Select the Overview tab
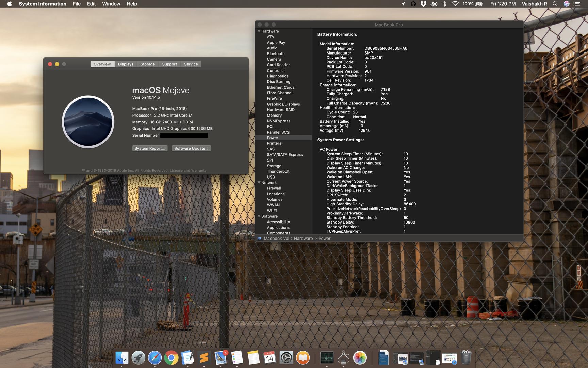The image size is (588, 368). 102,64
